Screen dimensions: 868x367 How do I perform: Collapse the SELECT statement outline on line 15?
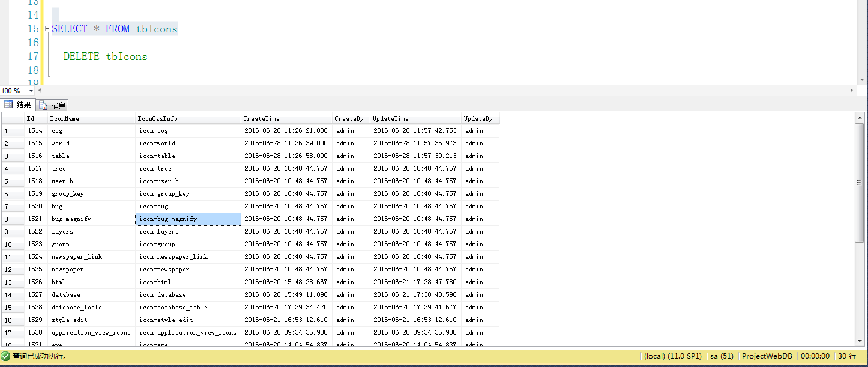tap(46, 28)
